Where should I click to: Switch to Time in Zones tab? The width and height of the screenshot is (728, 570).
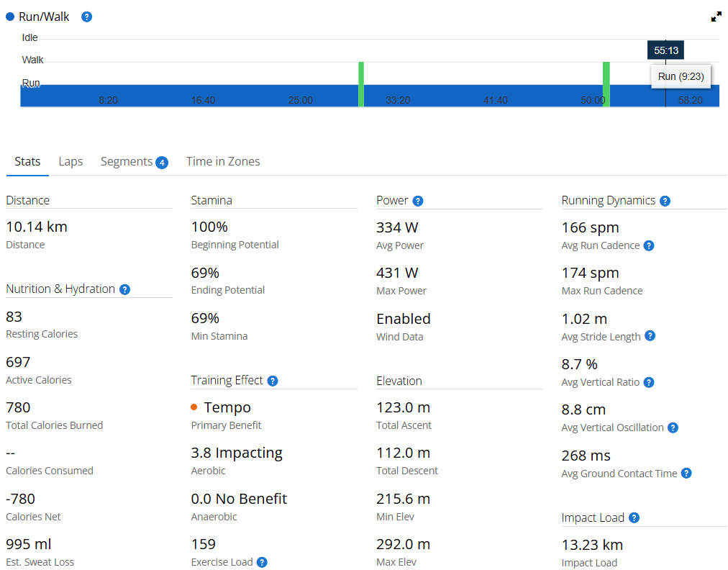(x=223, y=161)
